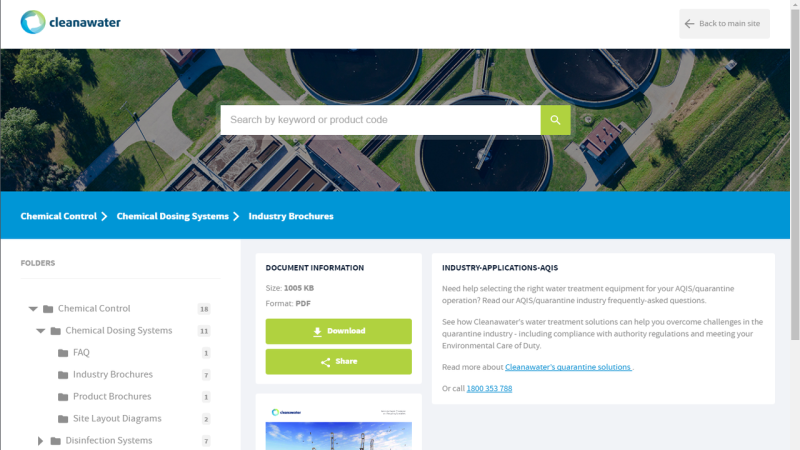Viewport: 800px width, 450px height.
Task: Collapse the Chemical Control tree node
Action: 33,309
